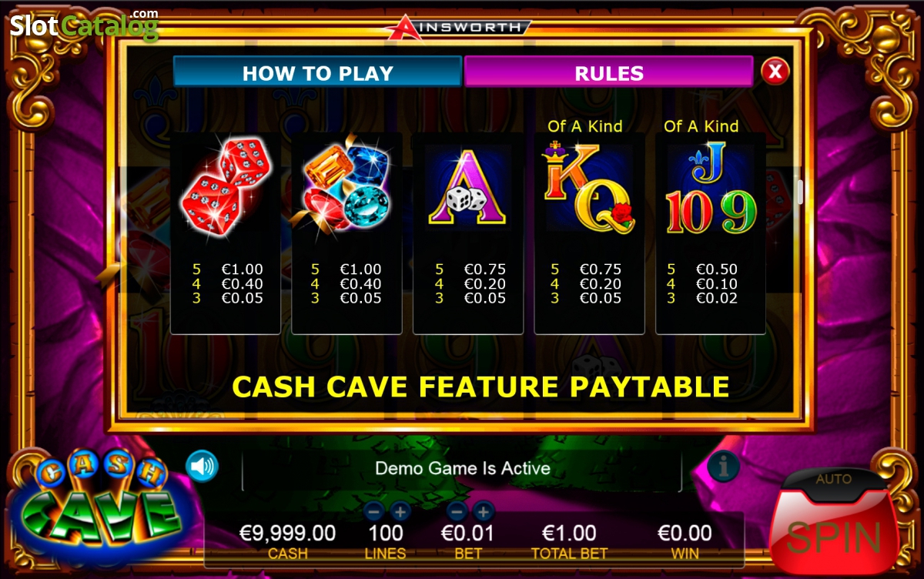Switch to the HOW TO PLAY tab
924x579 pixels.
(317, 72)
